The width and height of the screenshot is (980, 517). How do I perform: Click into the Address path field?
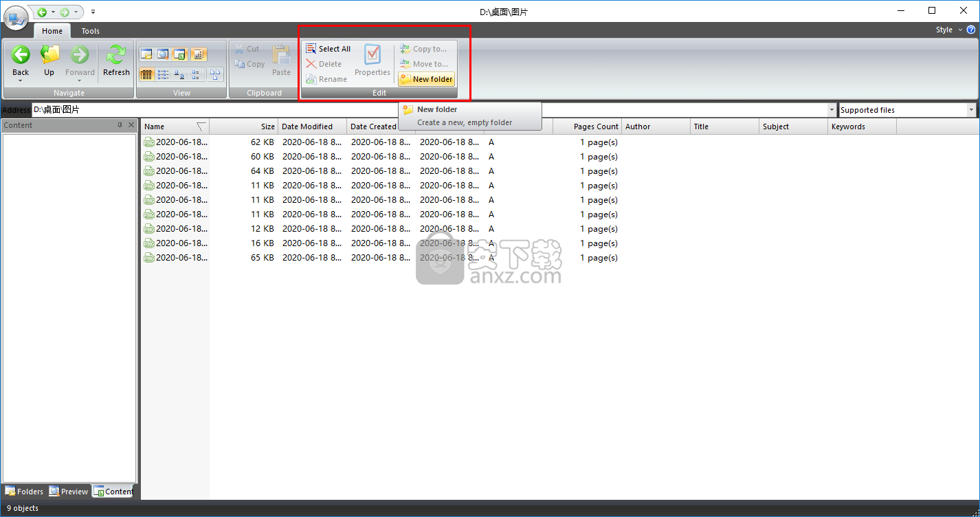430,110
